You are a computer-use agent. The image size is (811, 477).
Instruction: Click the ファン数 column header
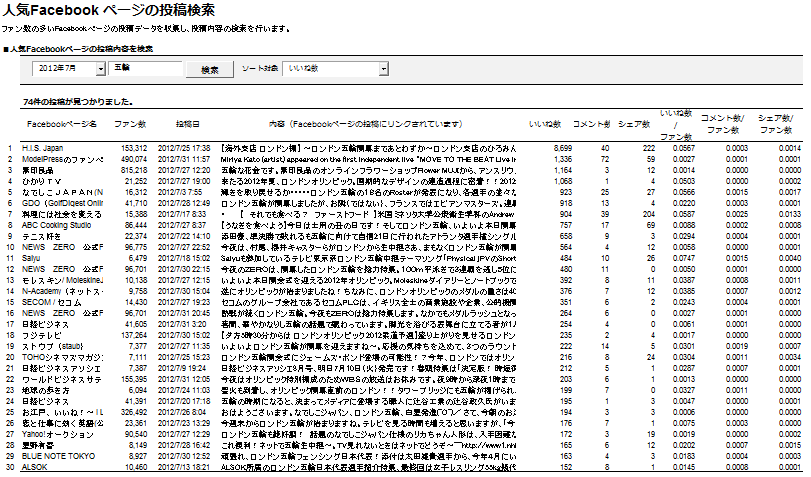pyautogui.click(x=130, y=124)
